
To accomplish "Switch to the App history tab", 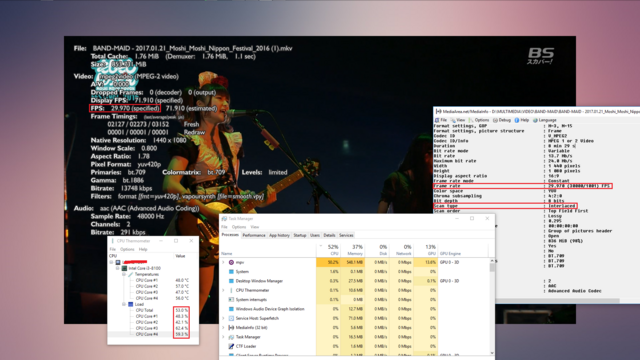I will (279, 236).
